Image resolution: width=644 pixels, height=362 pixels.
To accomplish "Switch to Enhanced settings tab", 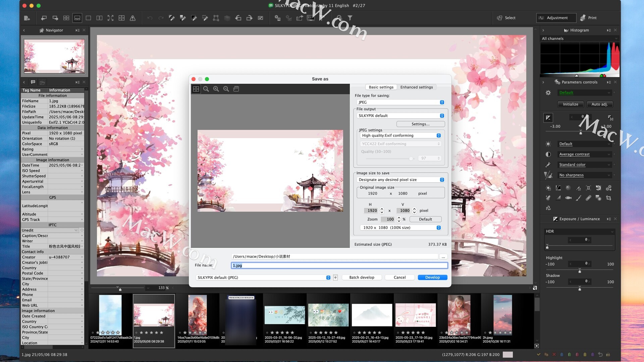I will pyautogui.click(x=416, y=87).
